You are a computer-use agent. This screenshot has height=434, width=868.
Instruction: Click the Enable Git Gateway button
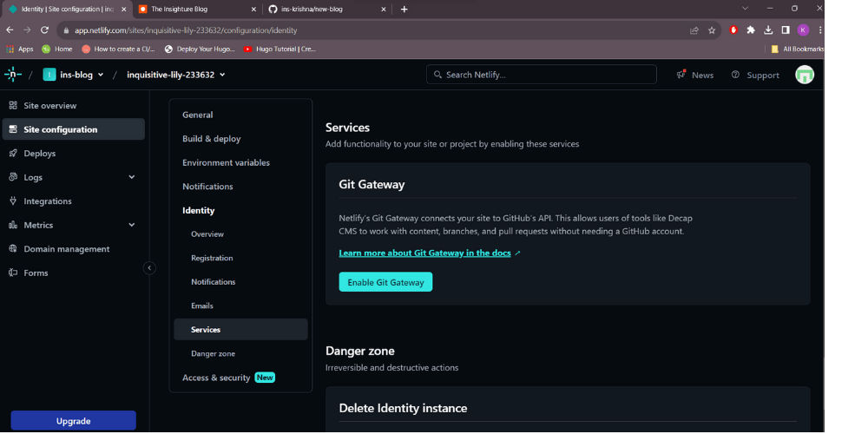click(x=385, y=282)
